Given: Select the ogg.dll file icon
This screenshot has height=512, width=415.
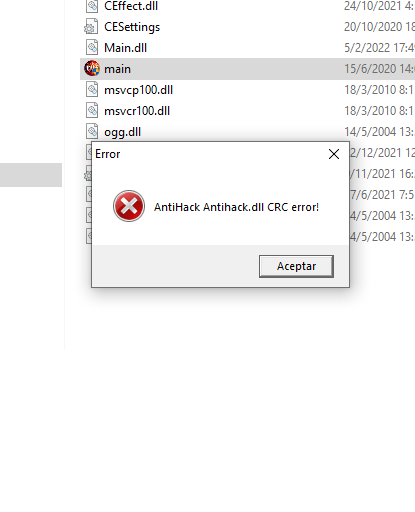Looking at the screenshot, I should tap(92, 131).
